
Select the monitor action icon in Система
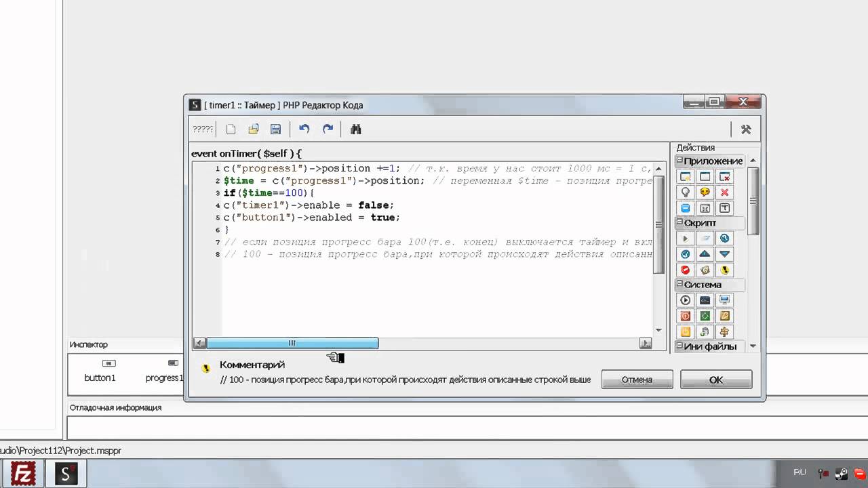725,300
